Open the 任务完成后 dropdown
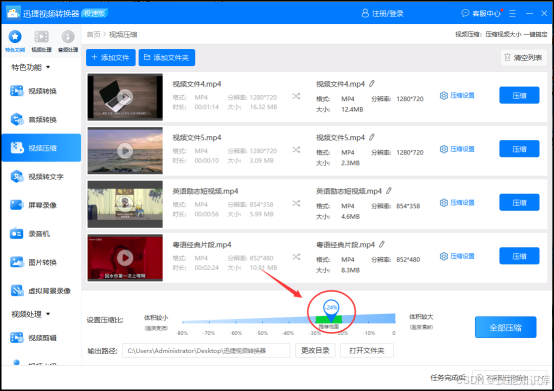This screenshot has height=391, width=554. 509,378
